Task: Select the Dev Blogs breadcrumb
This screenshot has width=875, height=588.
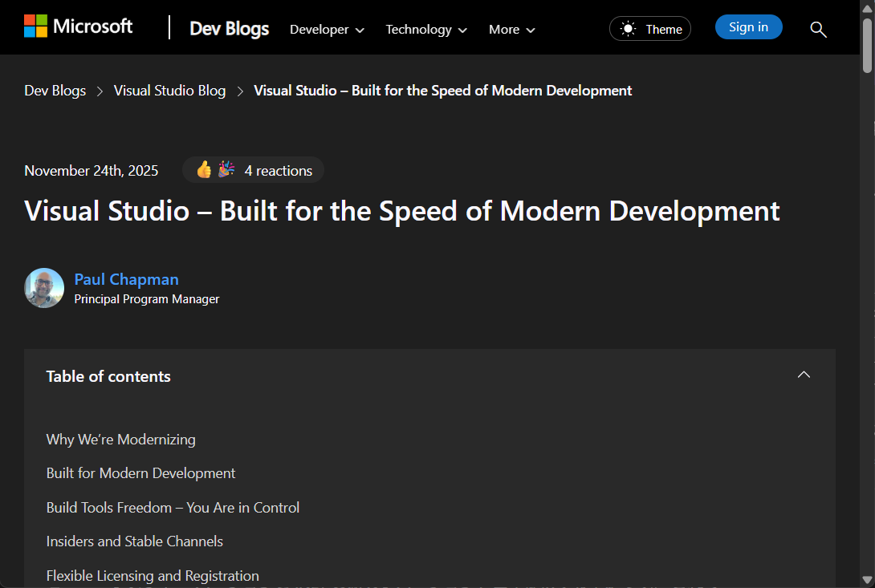Action: click(55, 91)
